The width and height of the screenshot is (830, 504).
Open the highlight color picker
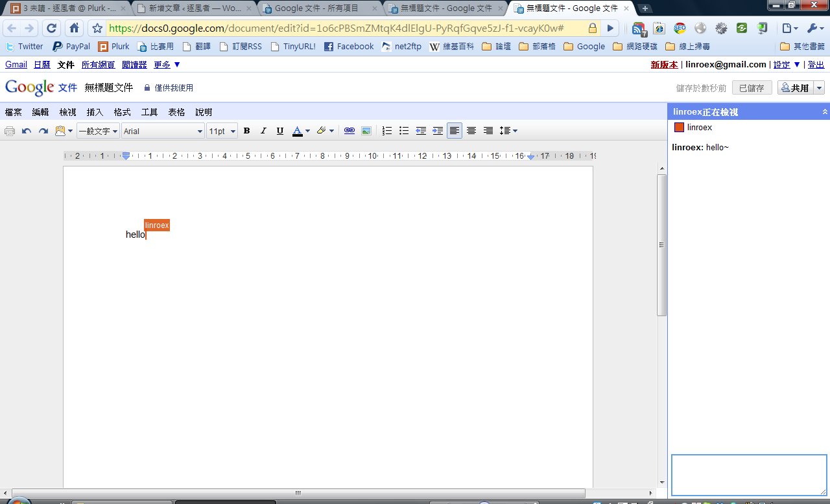pos(325,131)
